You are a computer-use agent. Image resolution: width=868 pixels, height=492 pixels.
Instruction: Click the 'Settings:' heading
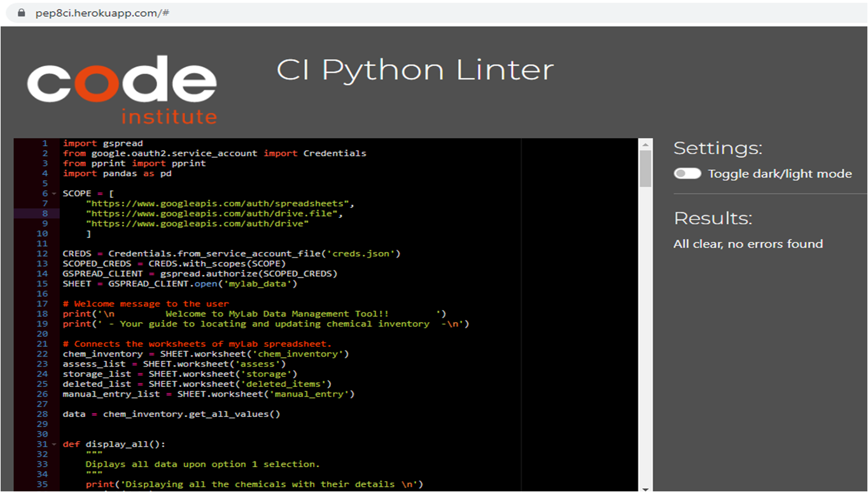(x=718, y=148)
